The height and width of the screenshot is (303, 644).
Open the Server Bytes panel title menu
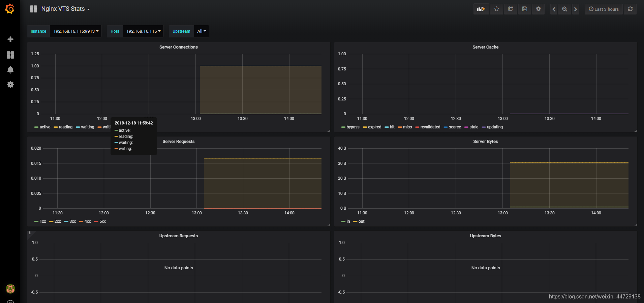coord(485,142)
